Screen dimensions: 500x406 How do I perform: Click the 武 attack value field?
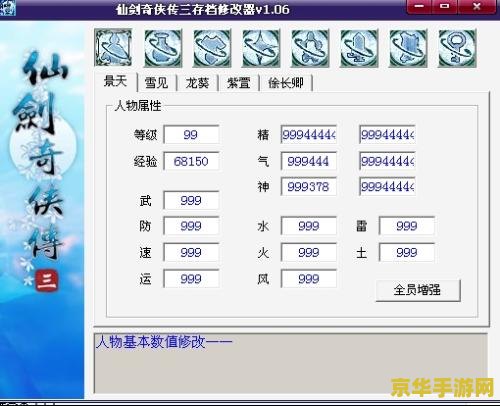191,200
